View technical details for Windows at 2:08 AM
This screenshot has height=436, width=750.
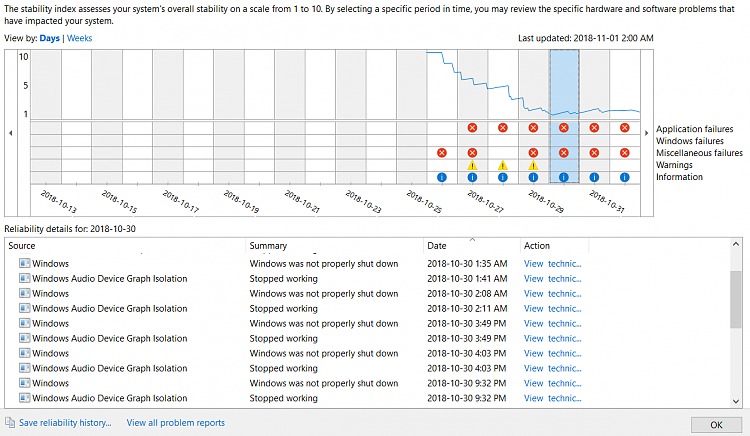[x=552, y=294]
